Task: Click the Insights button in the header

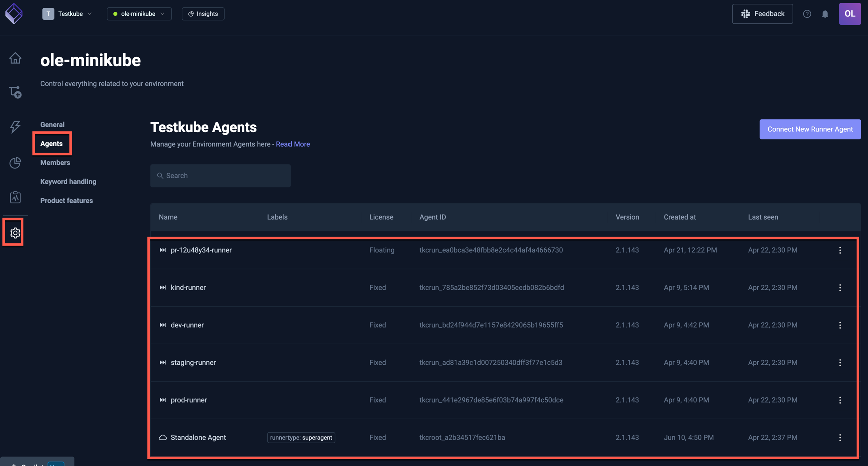Action: pyautogui.click(x=203, y=14)
